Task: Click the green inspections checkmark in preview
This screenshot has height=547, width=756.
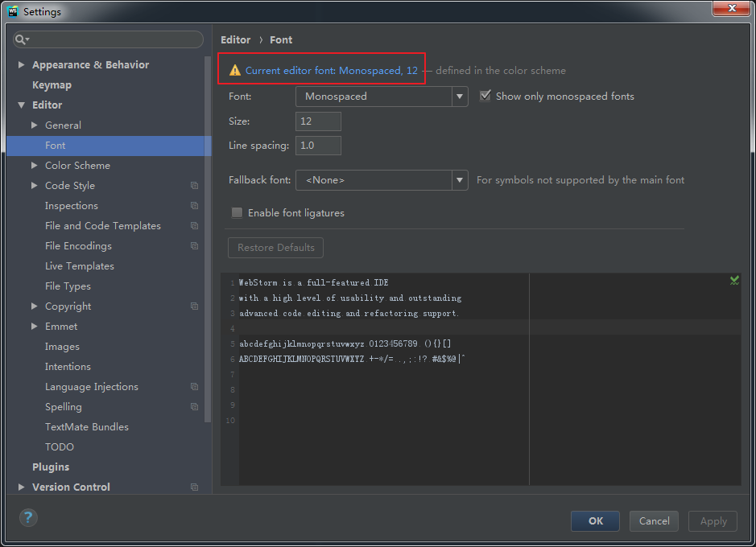Action: click(x=733, y=280)
